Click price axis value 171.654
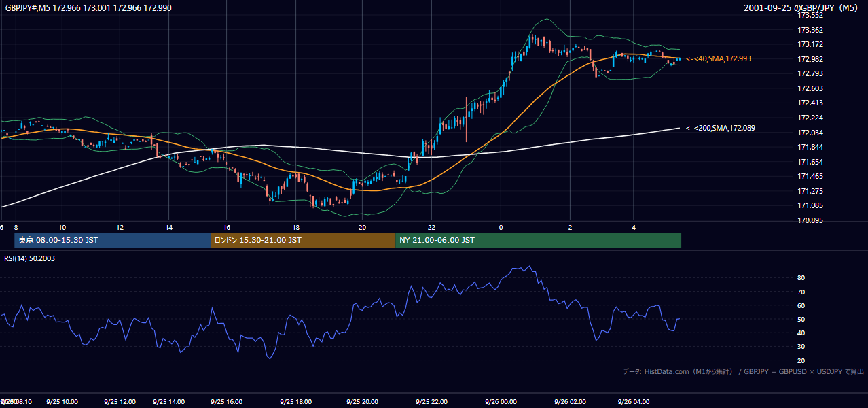The width and height of the screenshot is (868, 408). pos(810,162)
